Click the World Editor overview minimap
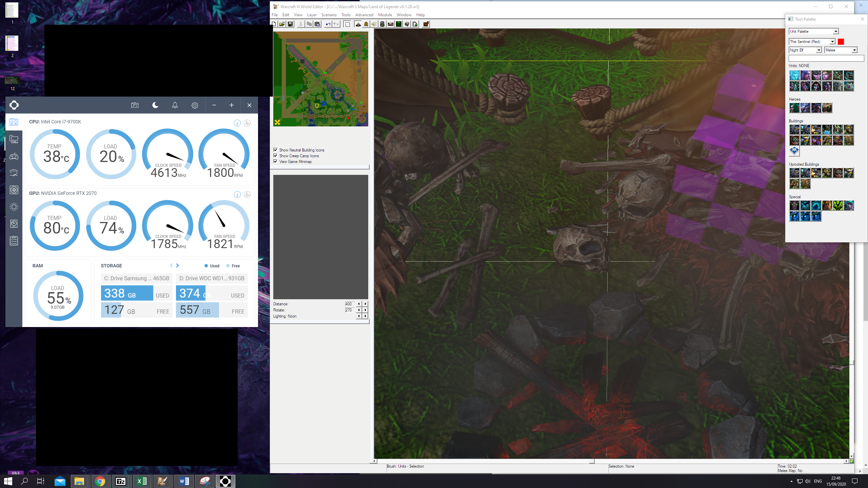 [320, 79]
